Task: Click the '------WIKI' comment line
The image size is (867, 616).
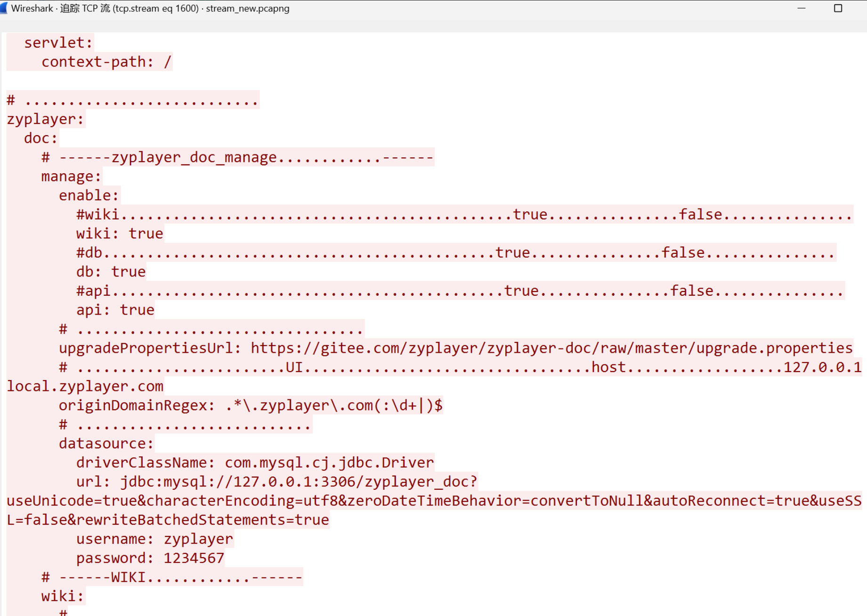Action: click(x=172, y=577)
